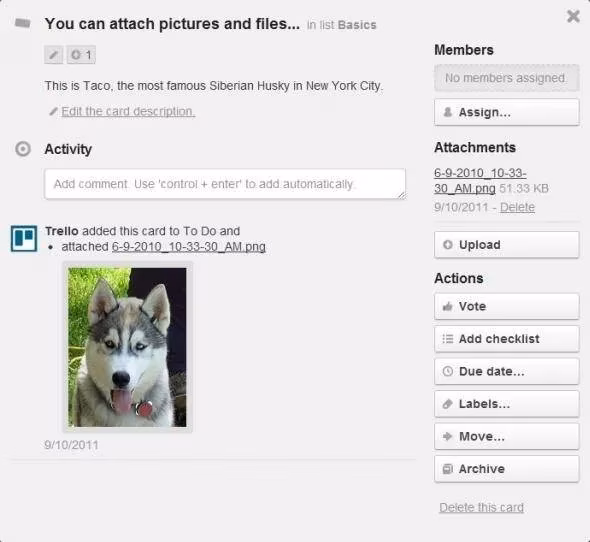Click the tag icon on the Labels button
590x542 pixels.
pyautogui.click(x=447, y=404)
